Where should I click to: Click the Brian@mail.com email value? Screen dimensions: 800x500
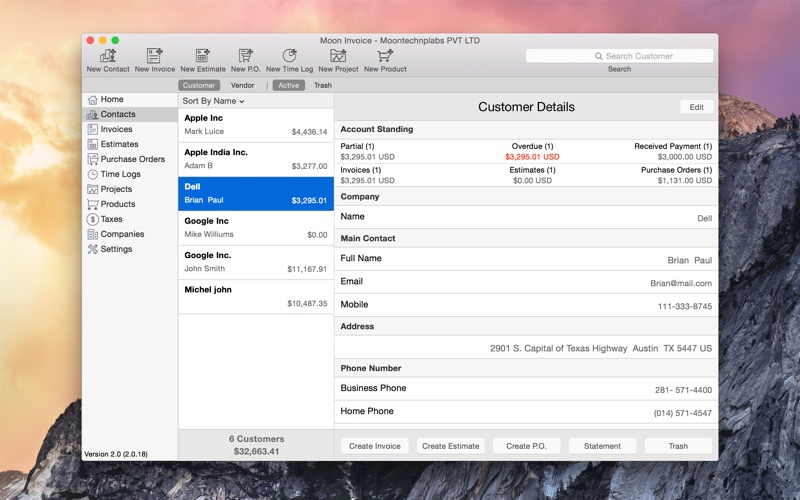681,283
